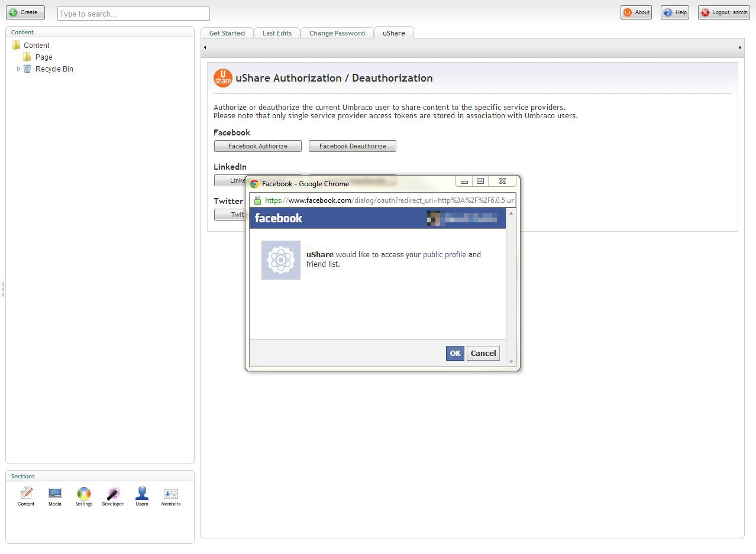The height and width of the screenshot is (554, 756).
Task: Switch to the Last Edits tab
Action: click(277, 33)
